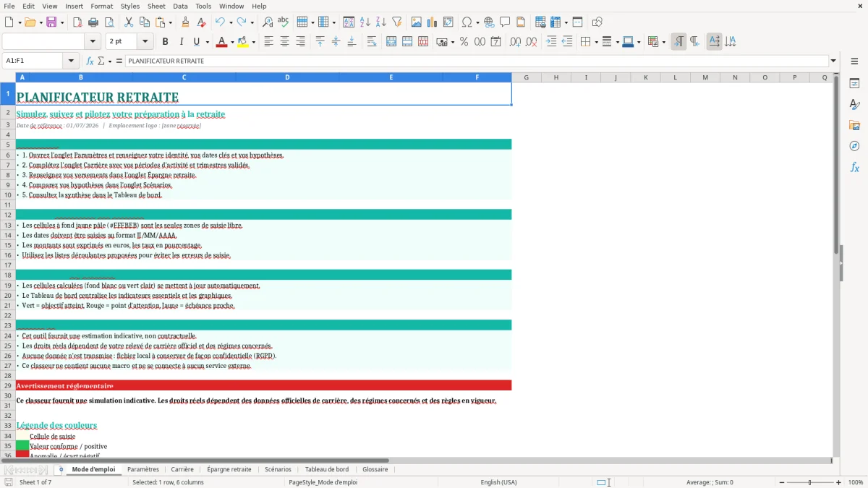
Task: Toggle Print Preview
Action: 109,22
